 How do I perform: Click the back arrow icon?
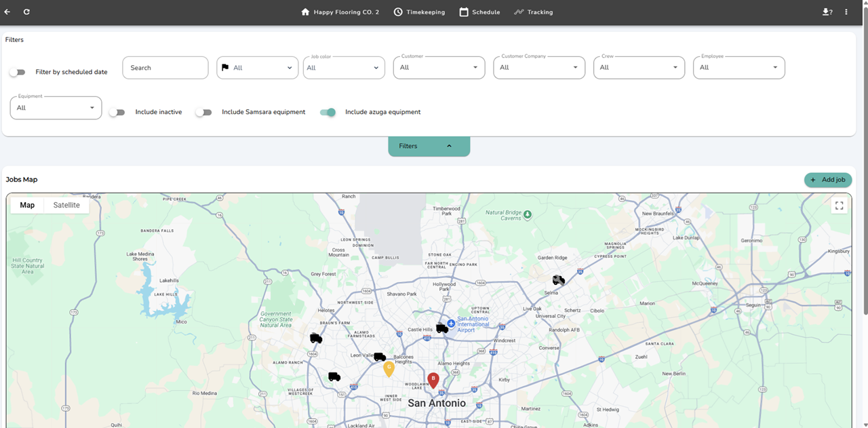tap(7, 12)
